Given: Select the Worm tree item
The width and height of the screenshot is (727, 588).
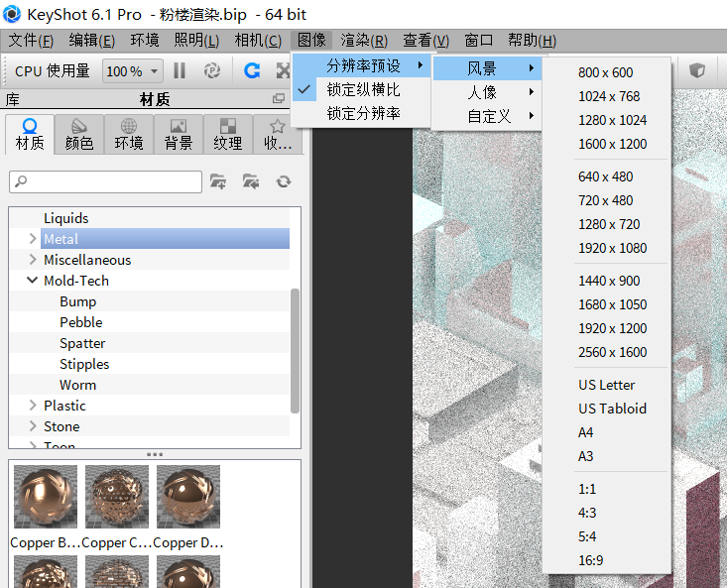Looking at the screenshot, I should [x=78, y=385].
